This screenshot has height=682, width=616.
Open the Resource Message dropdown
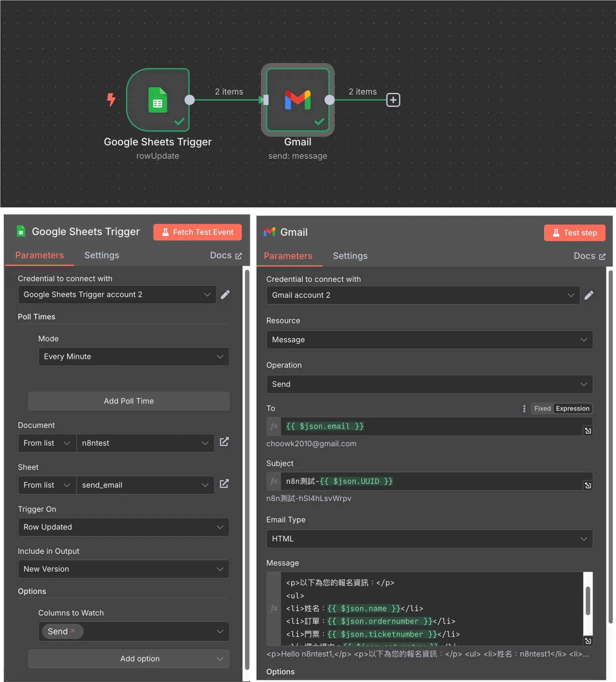pos(429,340)
